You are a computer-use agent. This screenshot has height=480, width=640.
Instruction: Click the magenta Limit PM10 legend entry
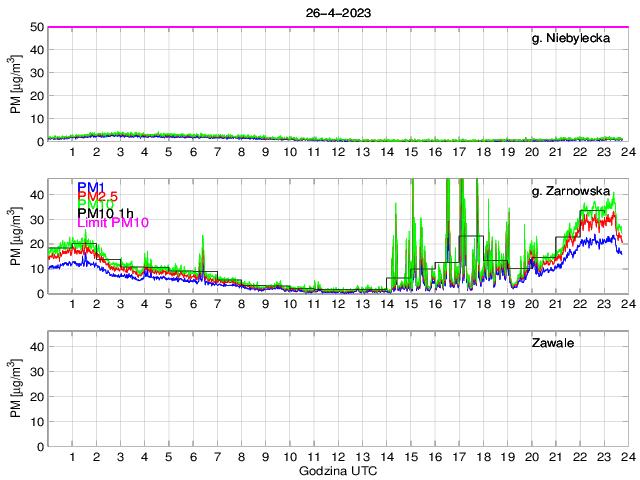point(112,222)
